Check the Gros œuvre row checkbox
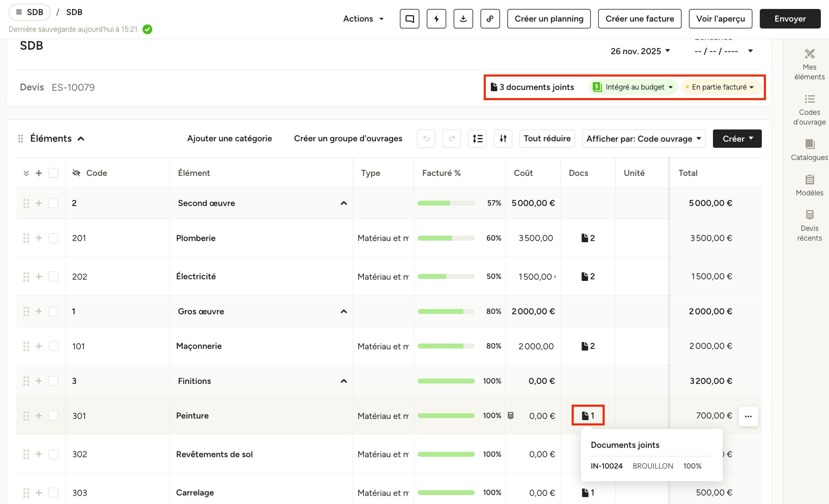The height and width of the screenshot is (504, 829). click(x=53, y=311)
